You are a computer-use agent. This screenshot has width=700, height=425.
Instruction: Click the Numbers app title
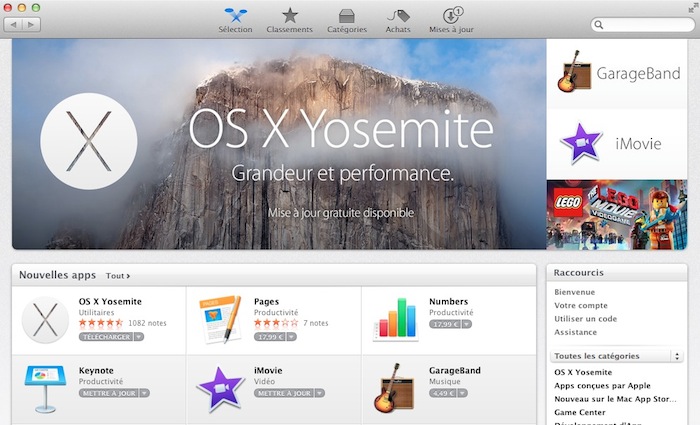pyautogui.click(x=449, y=302)
